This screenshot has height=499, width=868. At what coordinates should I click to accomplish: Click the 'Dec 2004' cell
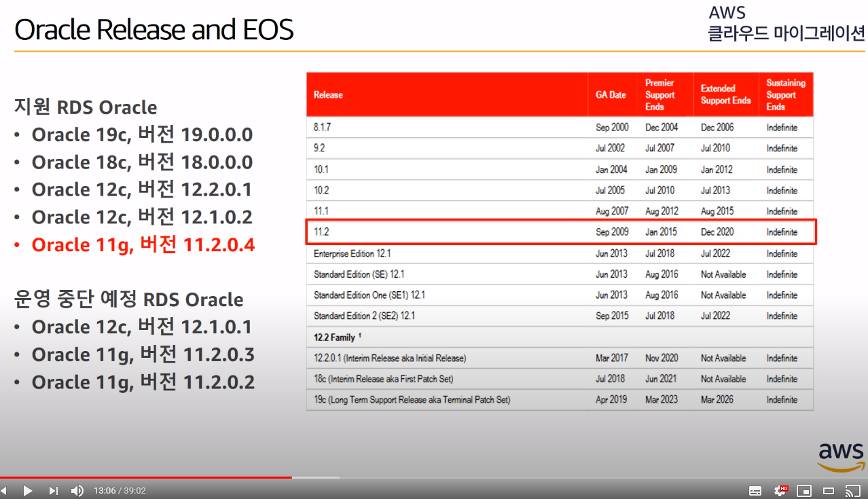[662, 128]
